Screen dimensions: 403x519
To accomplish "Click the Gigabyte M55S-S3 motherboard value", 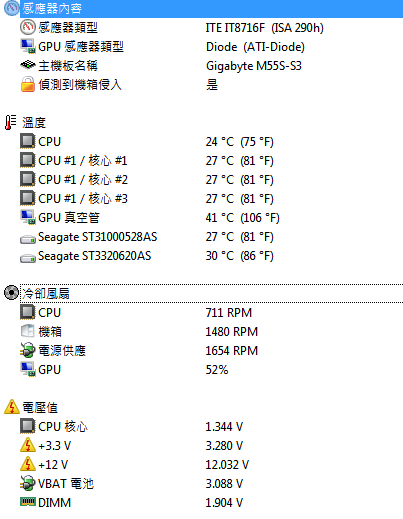I will [254, 66].
